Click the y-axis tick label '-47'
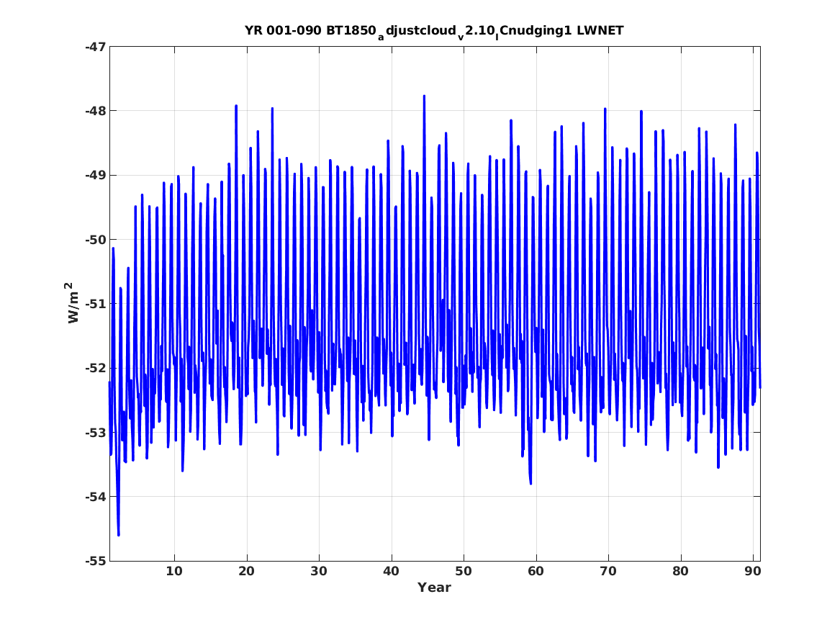This screenshot has width=840, height=630. point(96,47)
